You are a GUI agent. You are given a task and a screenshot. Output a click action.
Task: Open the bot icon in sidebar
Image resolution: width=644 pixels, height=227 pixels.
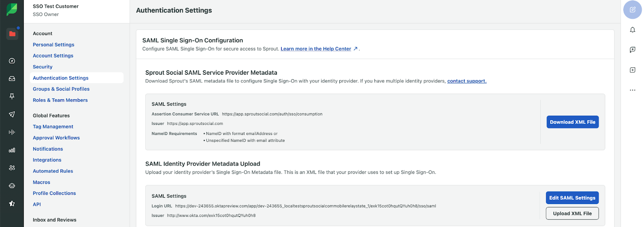(x=12, y=186)
